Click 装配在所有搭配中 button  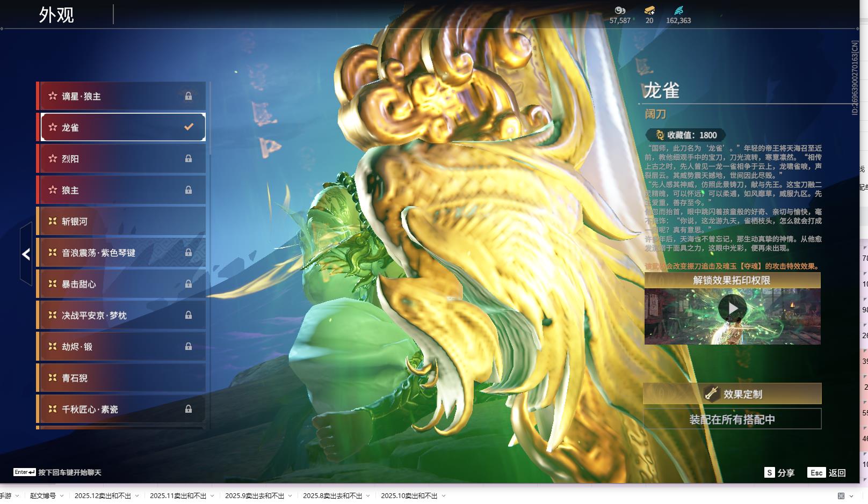coord(732,419)
